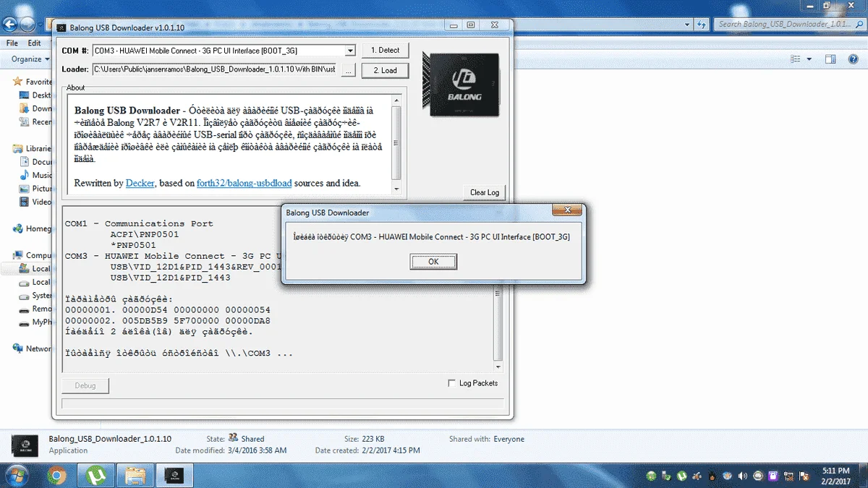
Task: Click the 2. Load button
Action: tap(385, 71)
